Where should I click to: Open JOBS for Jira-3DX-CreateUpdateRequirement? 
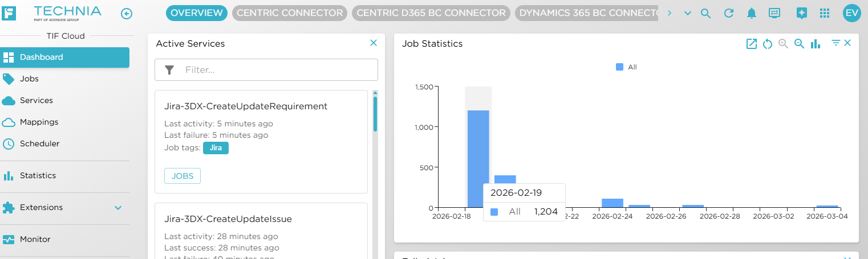(x=182, y=176)
